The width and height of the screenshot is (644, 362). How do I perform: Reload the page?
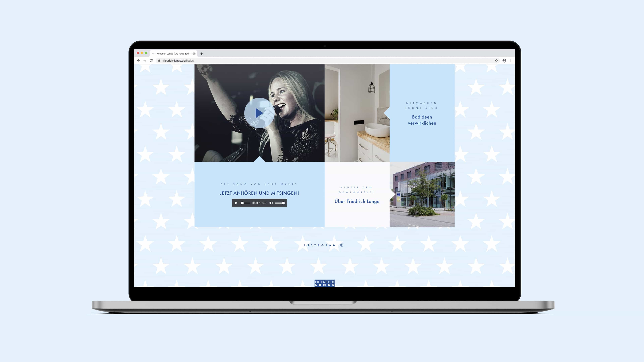[151, 61]
